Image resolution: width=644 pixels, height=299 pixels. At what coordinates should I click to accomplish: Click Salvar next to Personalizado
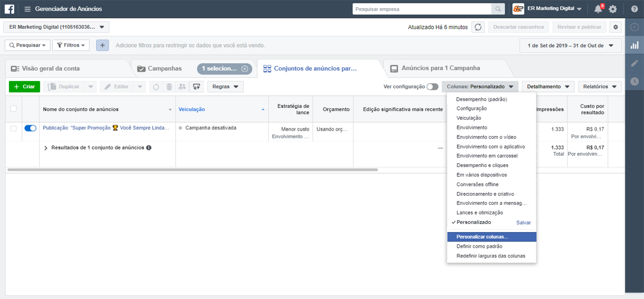click(x=523, y=223)
